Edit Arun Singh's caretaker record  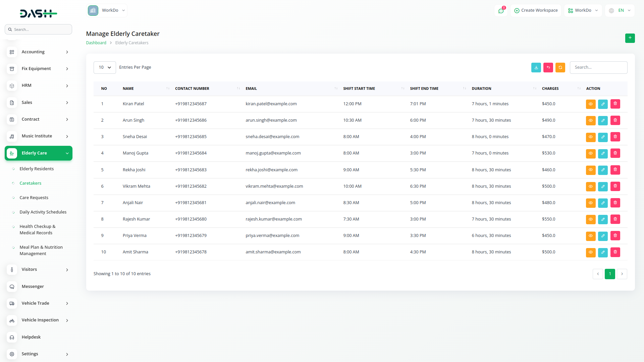[603, 120]
